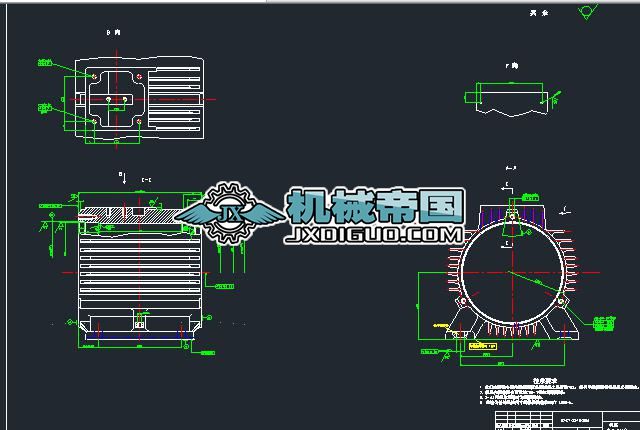The image size is (640, 430).
Task: Click the view label above the partial detail view
Action: [511, 66]
